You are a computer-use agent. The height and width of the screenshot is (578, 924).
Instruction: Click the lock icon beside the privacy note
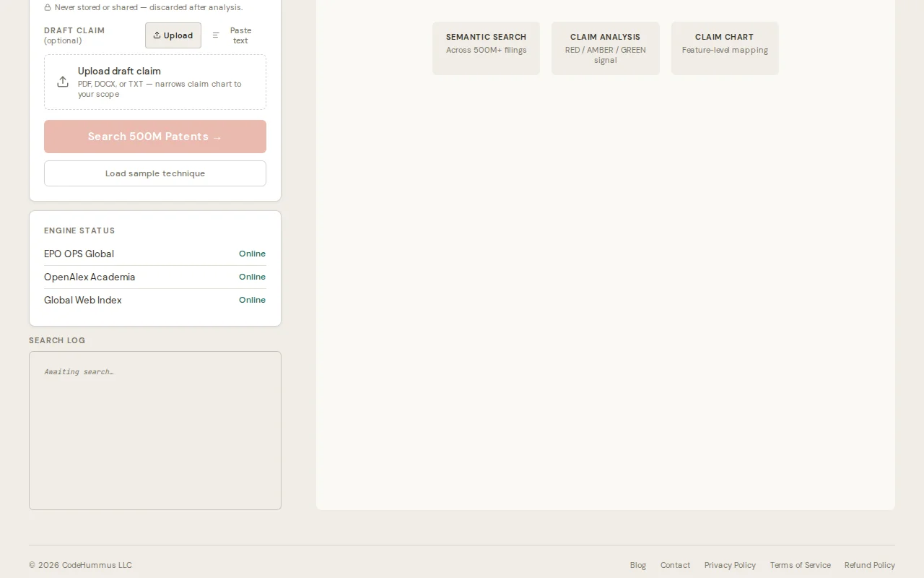tap(48, 7)
